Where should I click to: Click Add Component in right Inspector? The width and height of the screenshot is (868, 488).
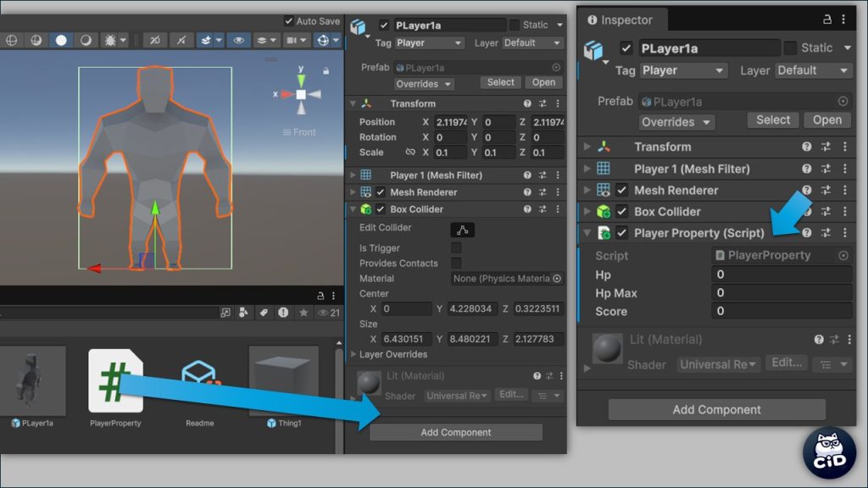716,409
